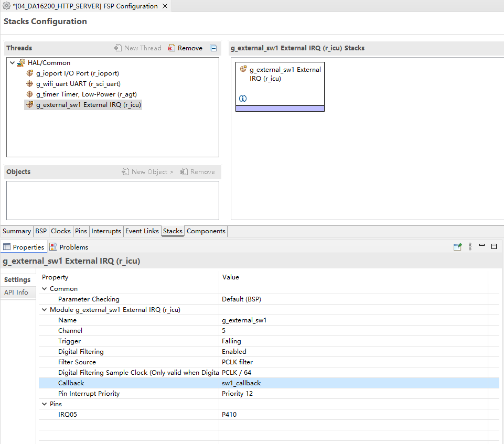This screenshot has width=504, height=444.
Task: Collapse the Common property group
Action: [x=45, y=289]
